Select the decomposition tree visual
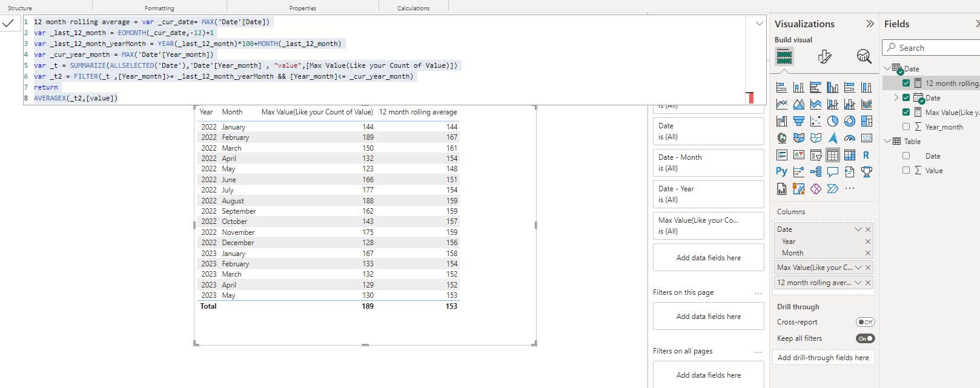 (x=816, y=172)
